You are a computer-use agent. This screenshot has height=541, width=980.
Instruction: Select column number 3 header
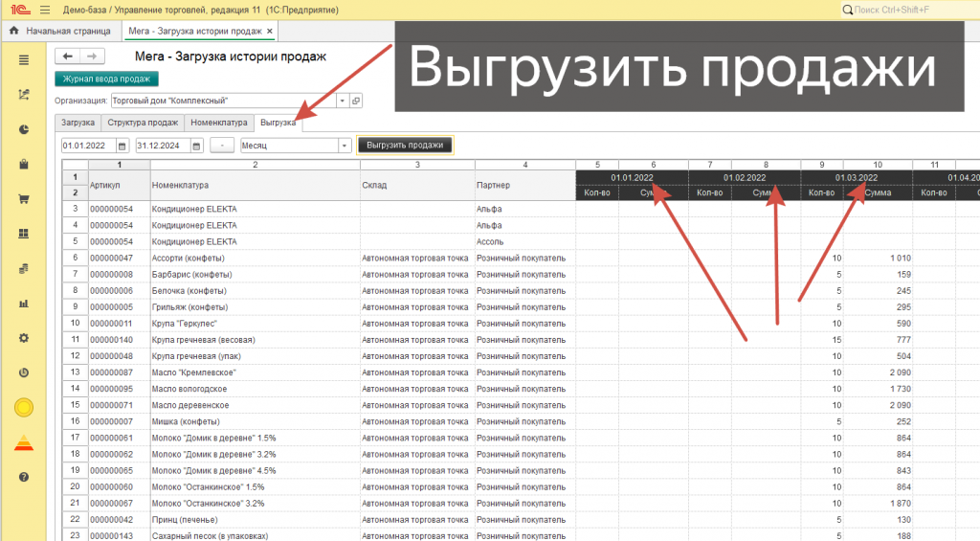point(417,165)
